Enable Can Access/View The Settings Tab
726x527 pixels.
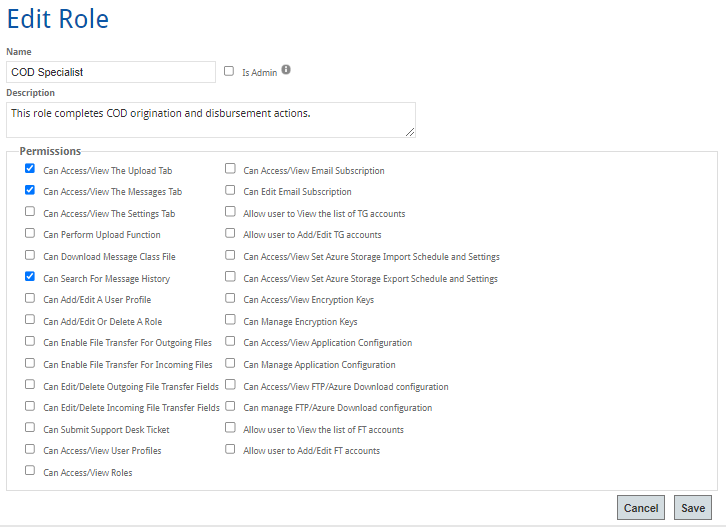(30, 212)
